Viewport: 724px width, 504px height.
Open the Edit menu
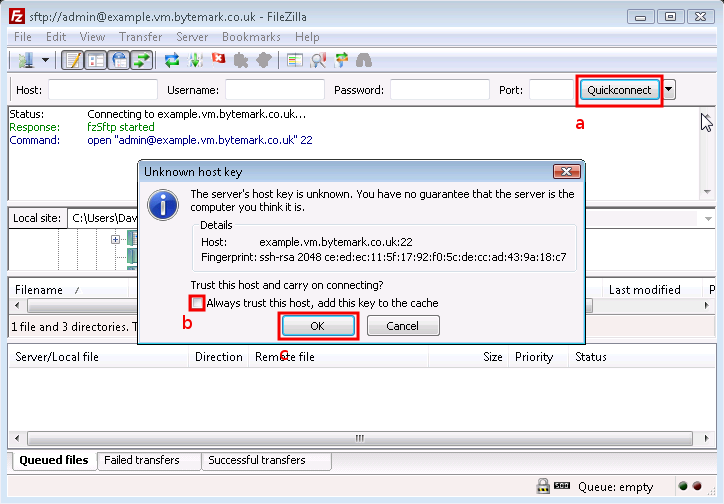point(56,36)
